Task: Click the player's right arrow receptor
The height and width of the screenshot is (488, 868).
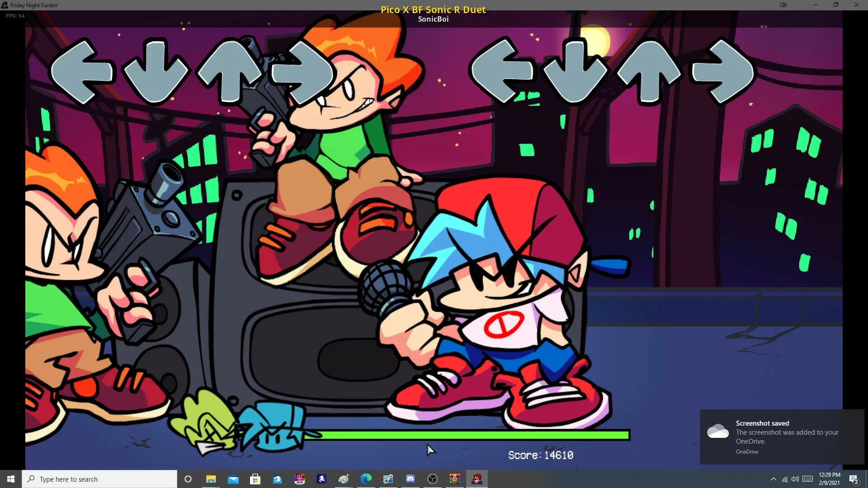Action: [x=723, y=71]
